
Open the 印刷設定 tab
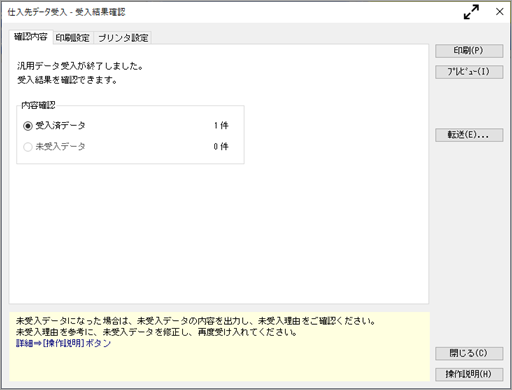[73, 38]
